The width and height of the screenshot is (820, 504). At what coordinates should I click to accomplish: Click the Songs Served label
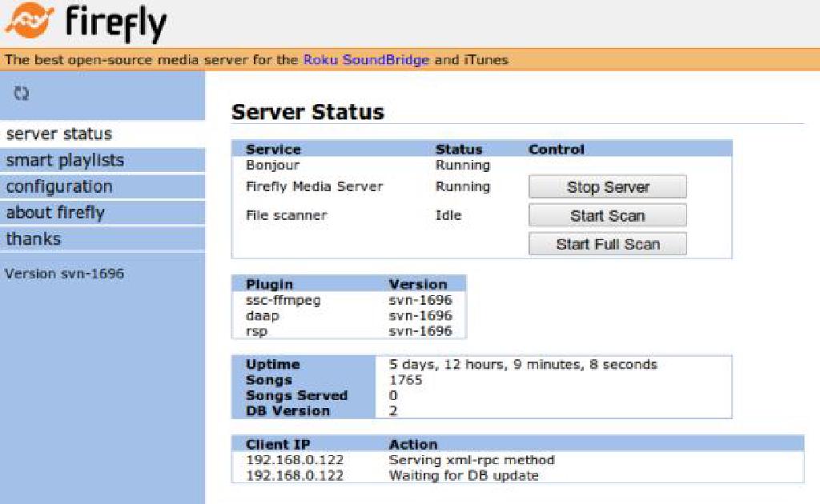pos(296,395)
